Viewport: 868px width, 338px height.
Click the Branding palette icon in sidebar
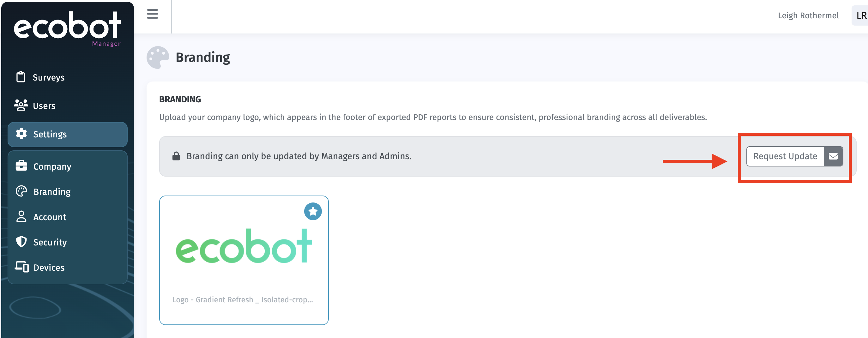coord(21,191)
